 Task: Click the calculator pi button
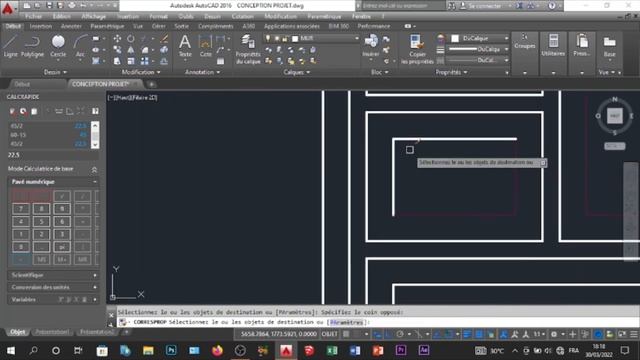click(x=62, y=247)
